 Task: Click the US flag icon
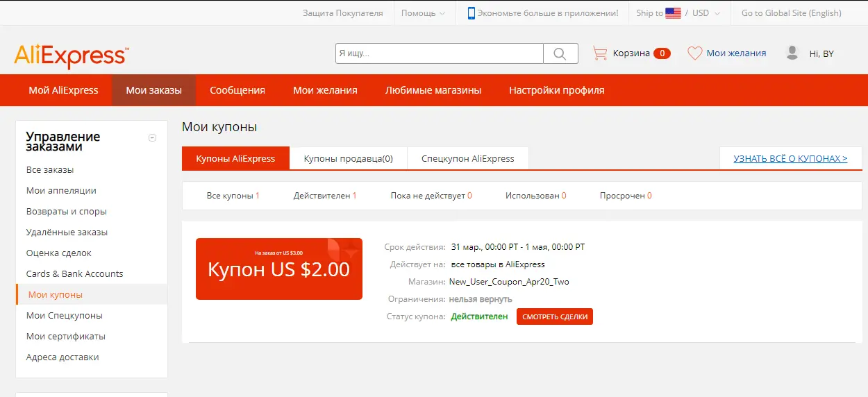pyautogui.click(x=673, y=12)
